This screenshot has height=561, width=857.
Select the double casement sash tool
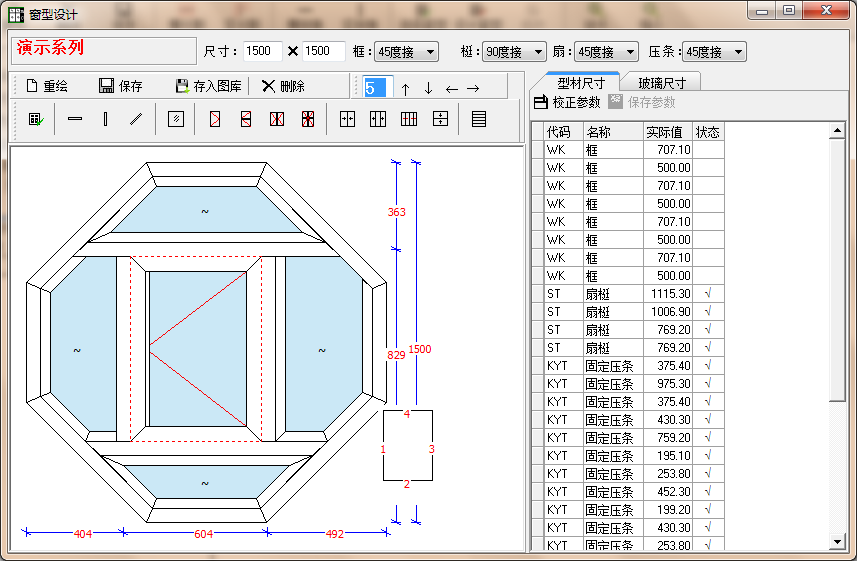coord(277,119)
